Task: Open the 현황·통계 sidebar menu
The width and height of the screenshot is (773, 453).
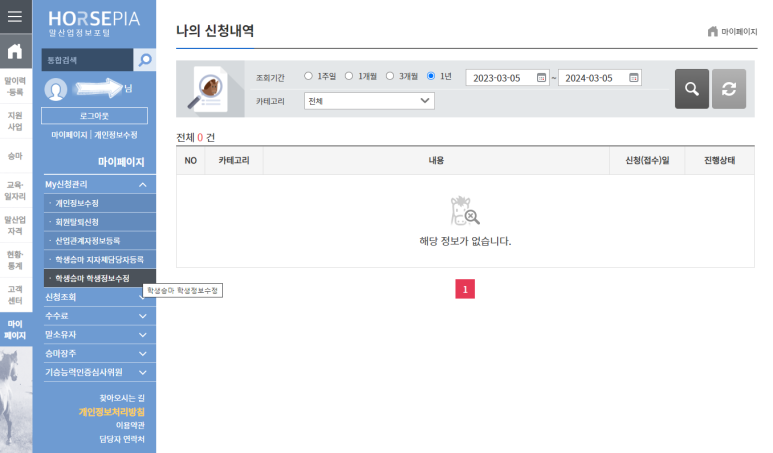Action: coord(15,260)
